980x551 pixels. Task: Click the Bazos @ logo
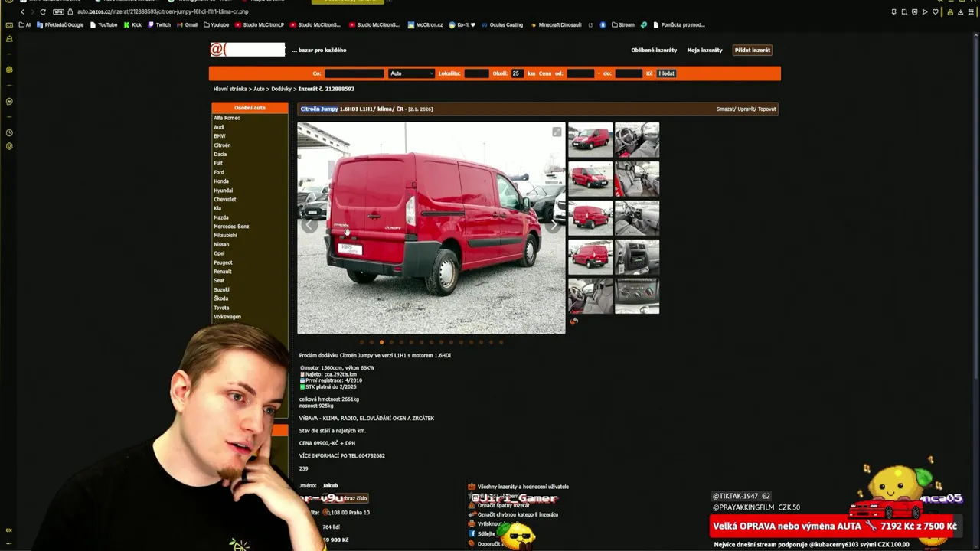pyautogui.click(x=247, y=50)
